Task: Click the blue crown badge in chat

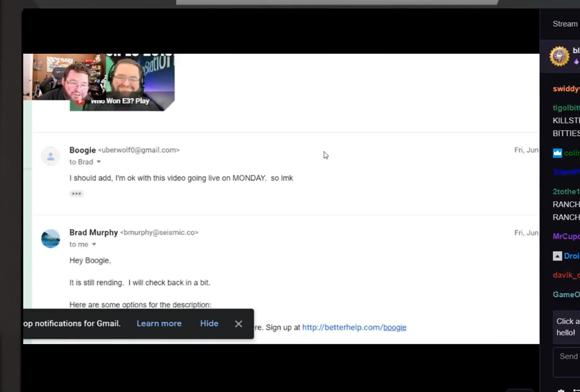Action: (x=557, y=153)
